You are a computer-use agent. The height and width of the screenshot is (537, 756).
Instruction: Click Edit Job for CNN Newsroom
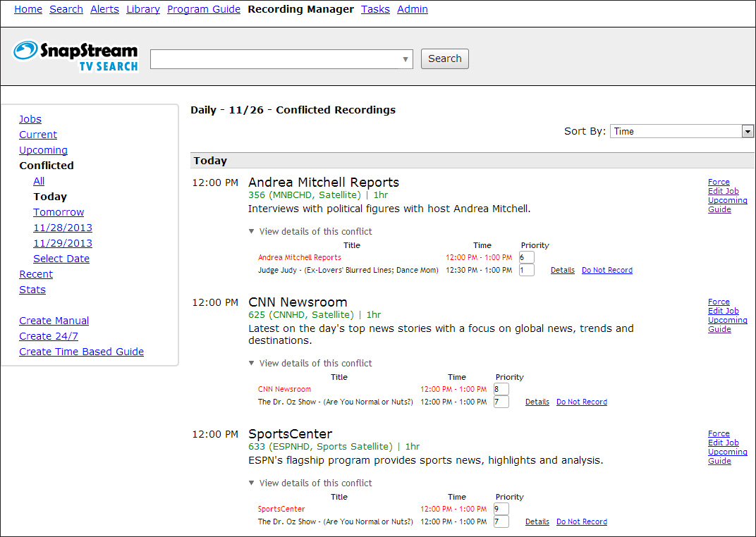pos(724,311)
